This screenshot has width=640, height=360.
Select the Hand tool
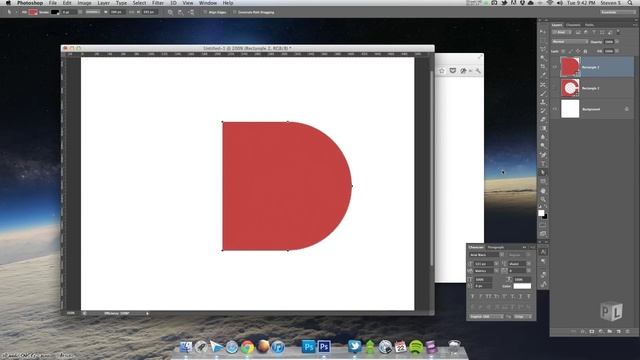(543, 191)
